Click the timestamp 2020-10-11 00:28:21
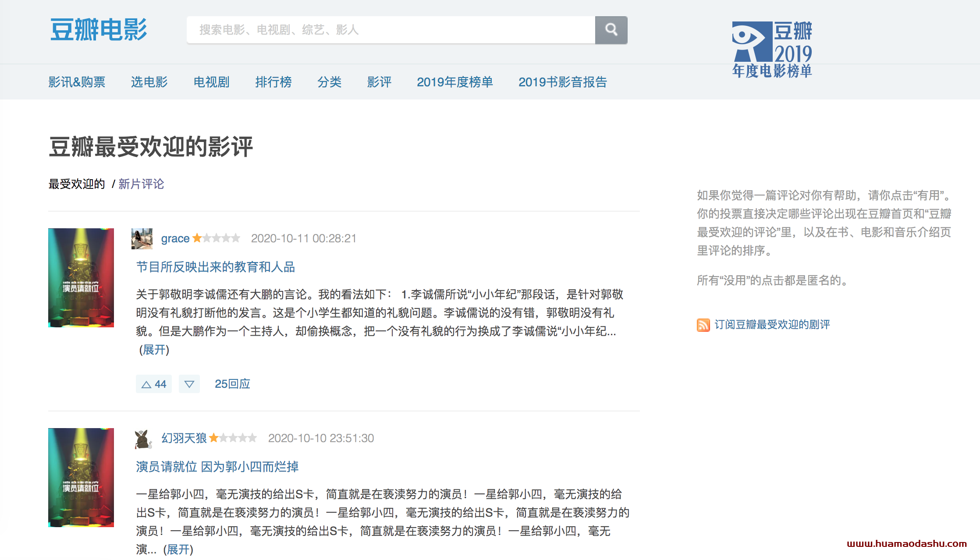This screenshot has height=560, width=980. (x=304, y=238)
